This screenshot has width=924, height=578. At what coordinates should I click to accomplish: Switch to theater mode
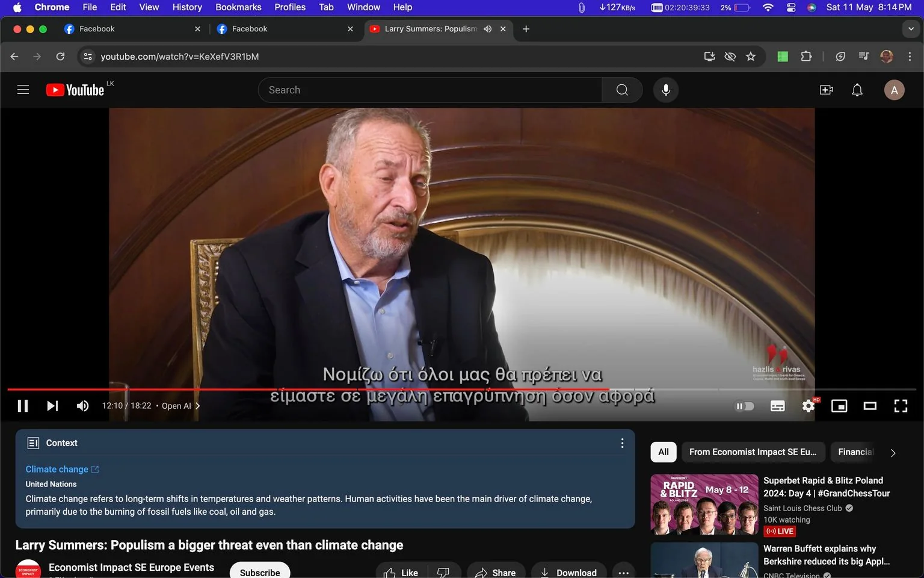pyautogui.click(x=870, y=406)
